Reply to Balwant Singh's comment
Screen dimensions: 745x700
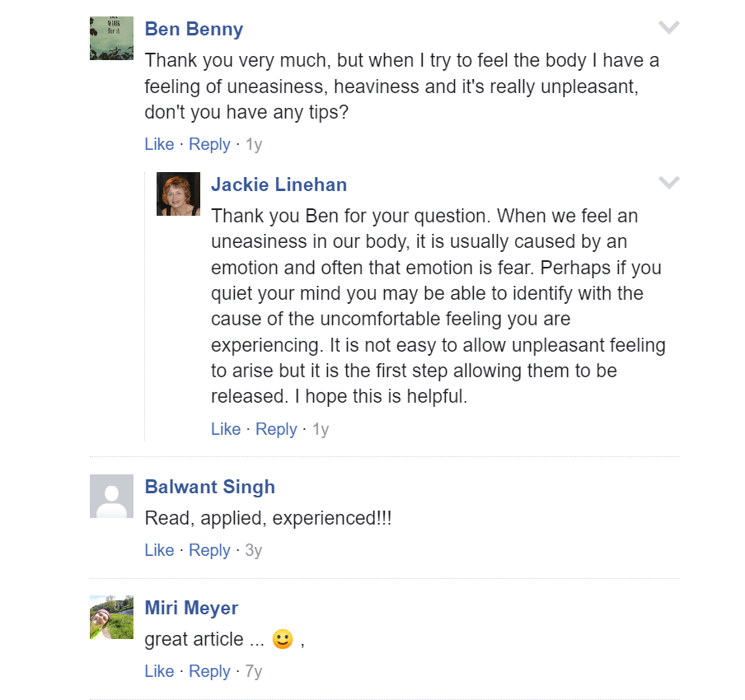pyautogui.click(x=209, y=550)
